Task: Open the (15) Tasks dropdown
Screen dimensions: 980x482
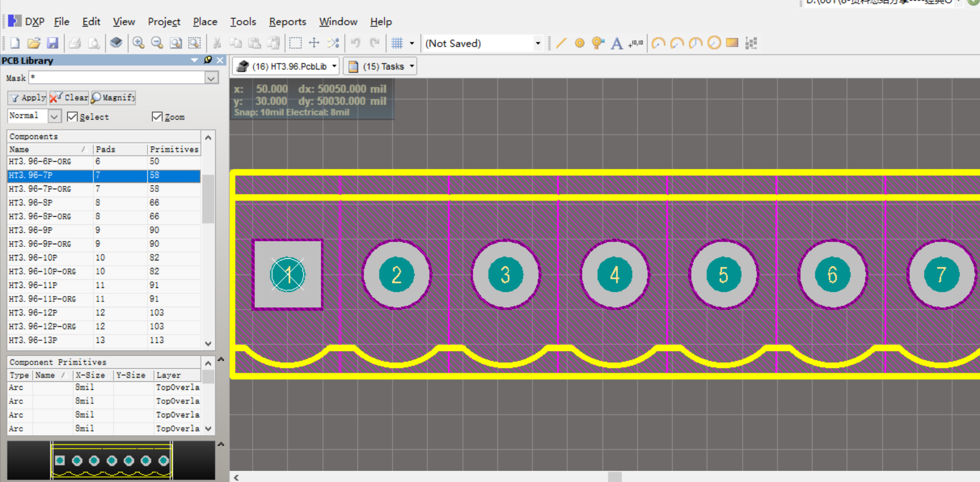Action: click(412, 66)
